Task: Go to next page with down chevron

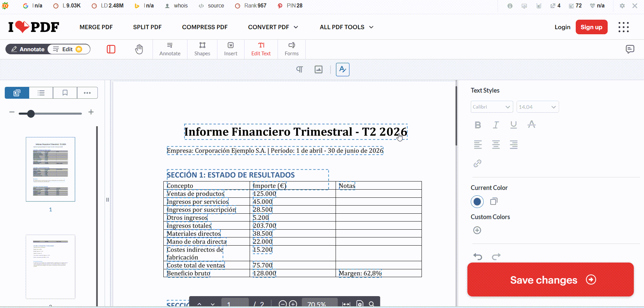Action: 213,304
